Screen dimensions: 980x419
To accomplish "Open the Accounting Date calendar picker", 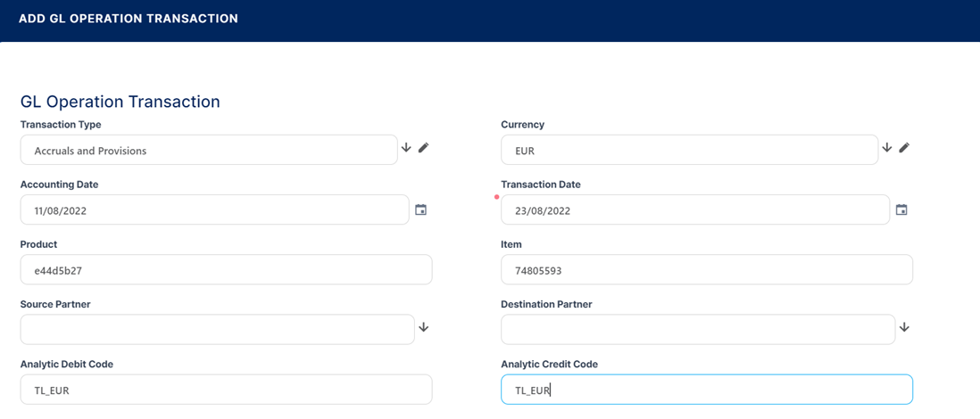I will [x=421, y=210].
